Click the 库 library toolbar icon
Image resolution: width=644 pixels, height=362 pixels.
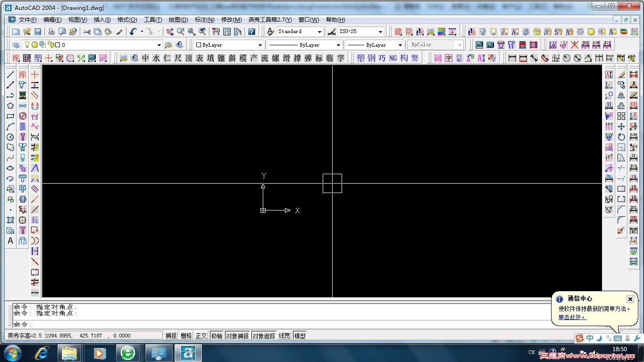coord(16,58)
